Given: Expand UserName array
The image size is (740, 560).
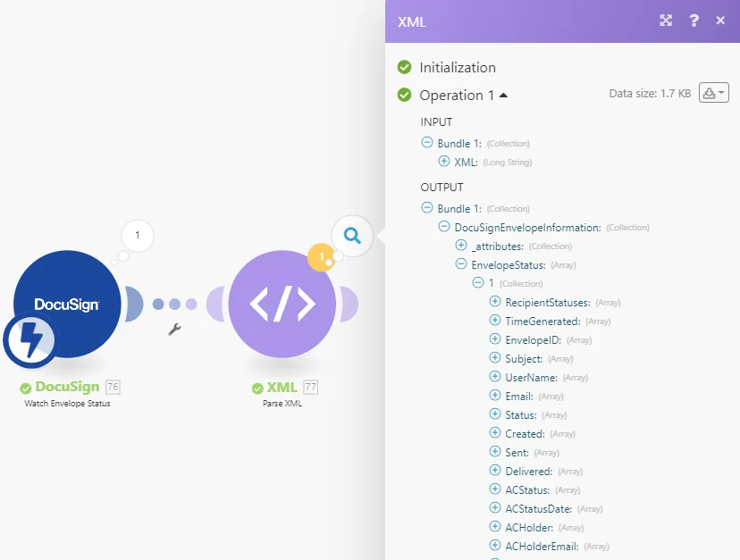Looking at the screenshot, I should tap(494, 377).
